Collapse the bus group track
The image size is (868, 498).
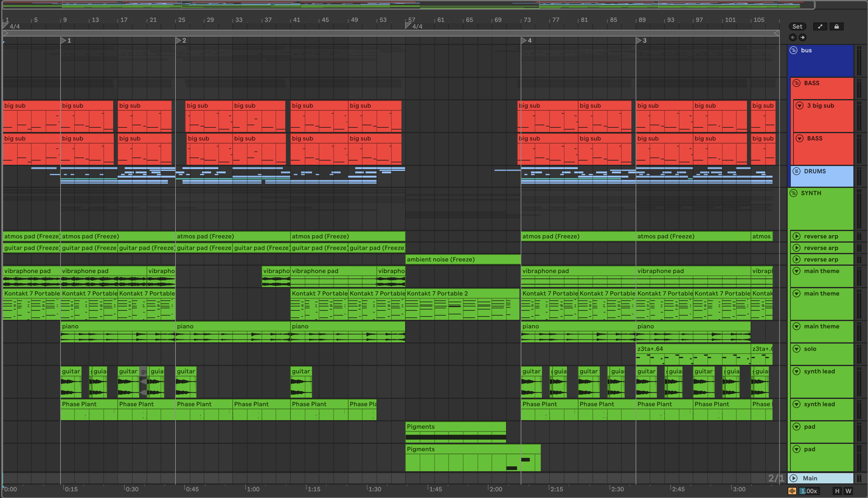793,50
